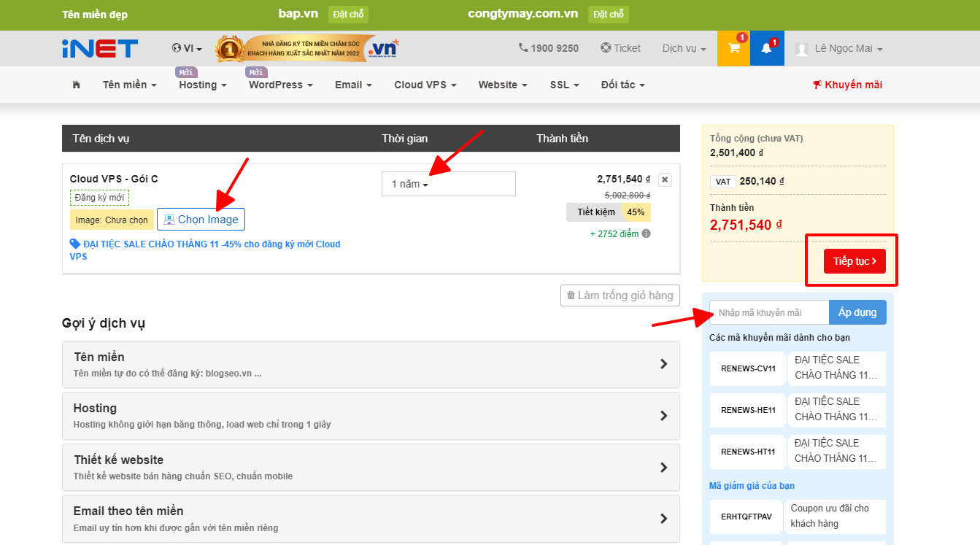The width and height of the screenshot is (980, 545).
Task: Click the points info icon
Action: tap(646, 233)
